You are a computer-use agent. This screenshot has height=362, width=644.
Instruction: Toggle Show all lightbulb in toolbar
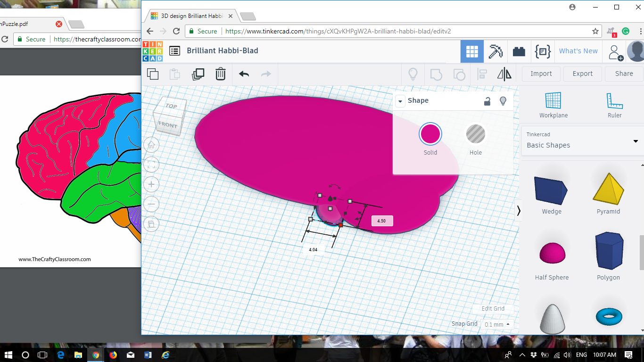(x=413, y=74)
